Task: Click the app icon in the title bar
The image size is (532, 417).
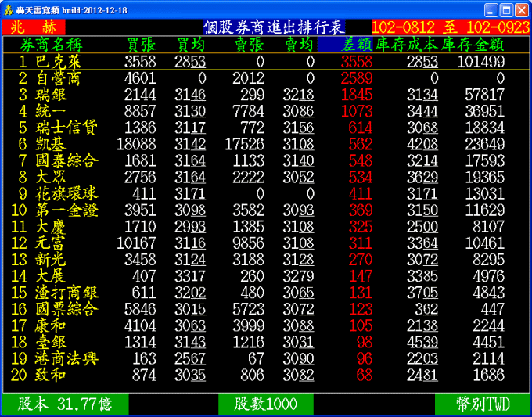Action: pos(9,10)
